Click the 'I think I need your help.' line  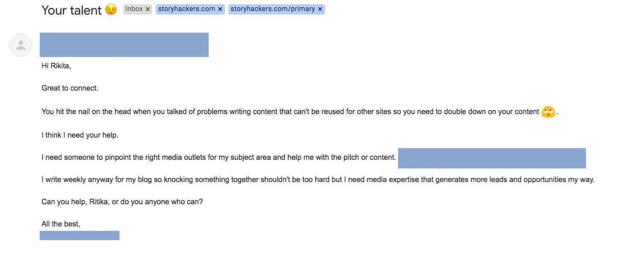80,135
